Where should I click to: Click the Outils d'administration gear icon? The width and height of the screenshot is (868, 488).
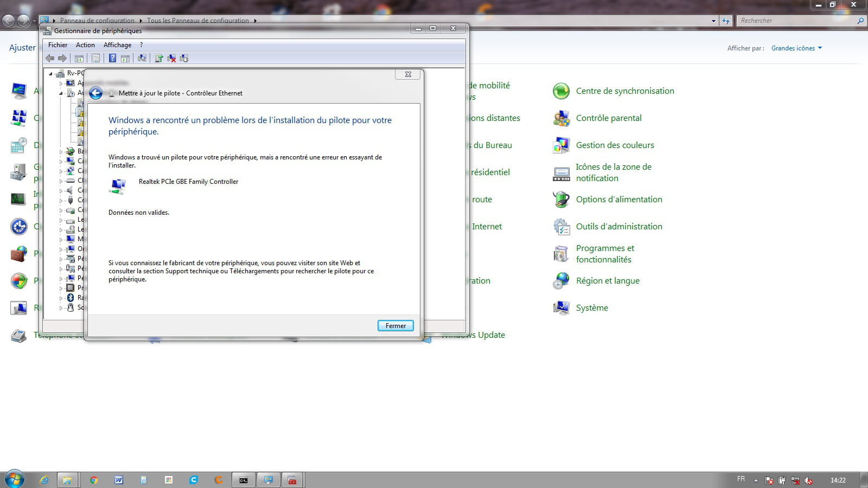coord(561,227)
